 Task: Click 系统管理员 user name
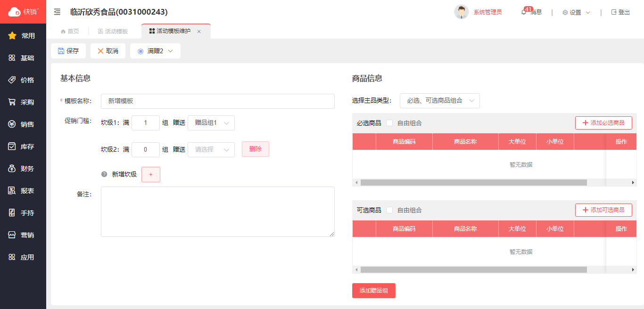pos(487,12)
